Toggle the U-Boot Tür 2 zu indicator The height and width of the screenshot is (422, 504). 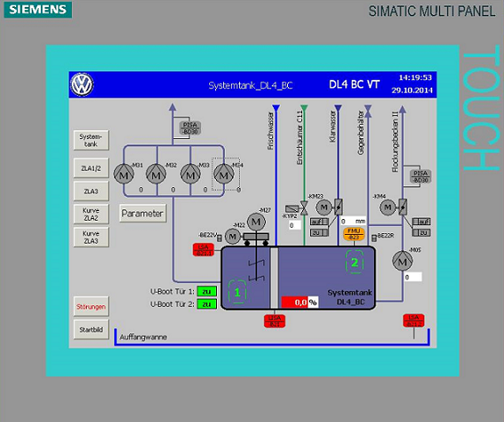tap(206, 304)
